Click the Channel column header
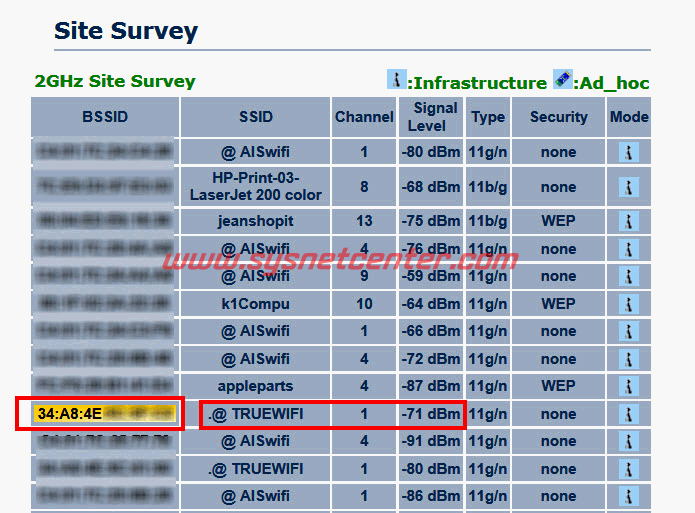Viewport: 695px width, 513px height. pos(364,117)
